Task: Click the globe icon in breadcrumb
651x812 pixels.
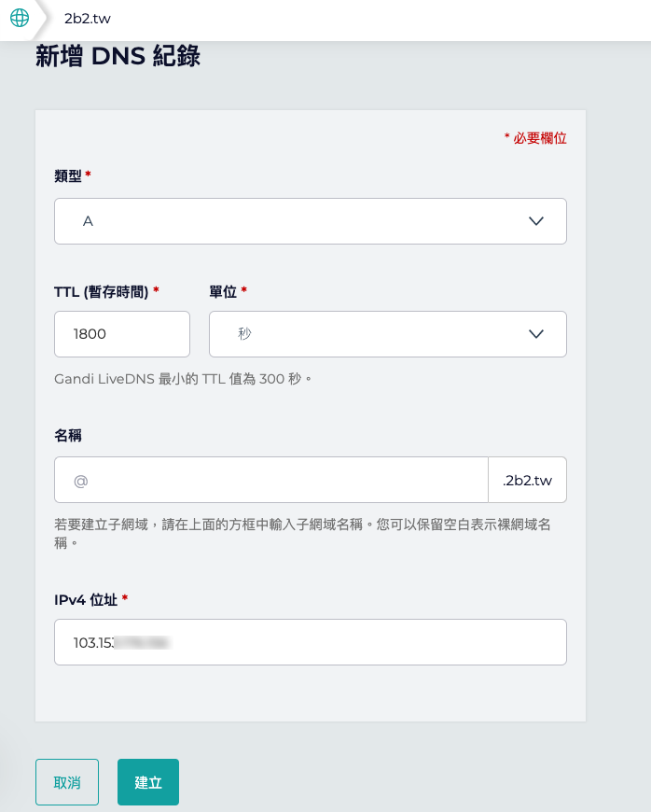Action: pyautogui.click(x=20, y=18)
